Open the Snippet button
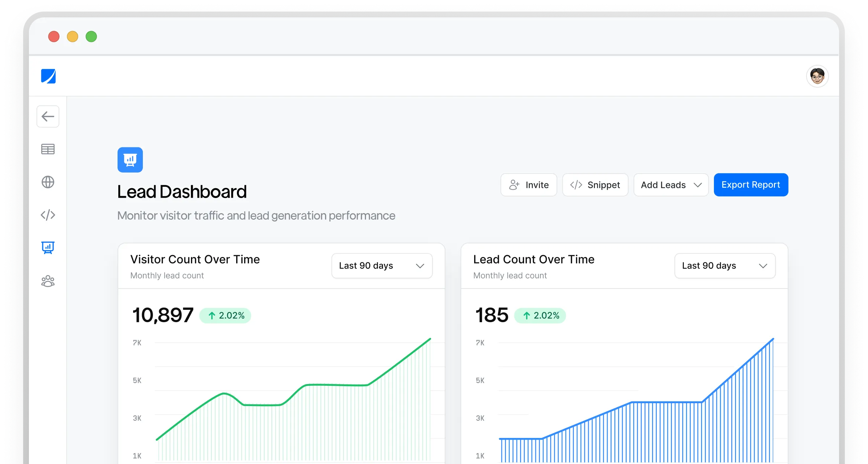Screen dimensions: 868x464 click(595, 185)
